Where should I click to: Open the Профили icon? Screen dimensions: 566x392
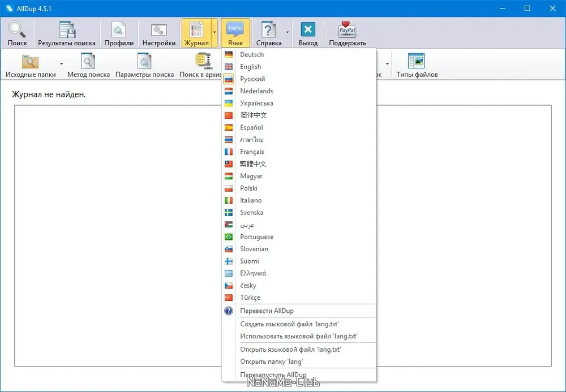119,29
